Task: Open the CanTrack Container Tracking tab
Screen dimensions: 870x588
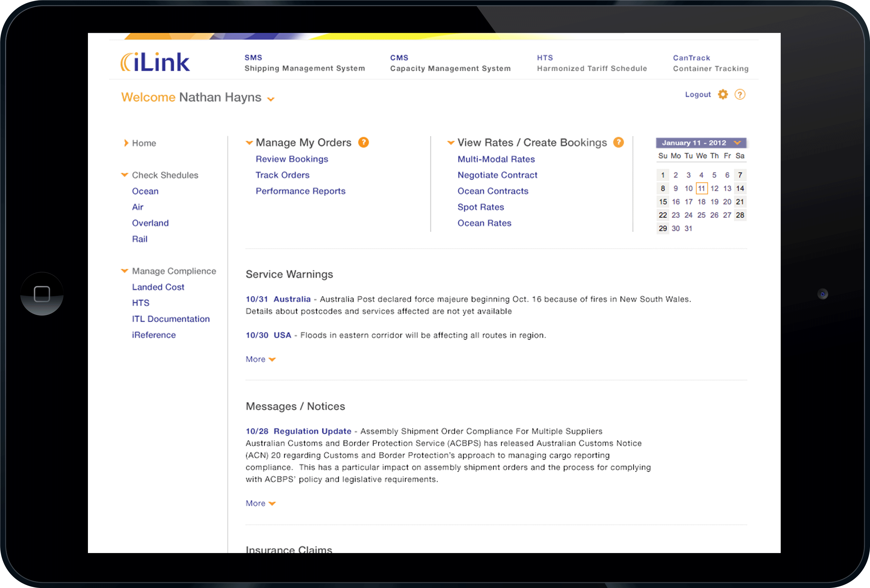Action: point(710,63)
